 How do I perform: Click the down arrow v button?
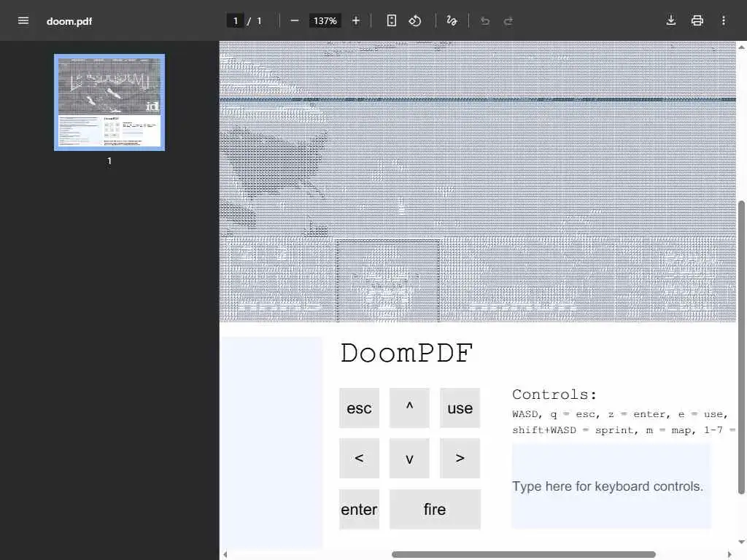click(409, 458)
